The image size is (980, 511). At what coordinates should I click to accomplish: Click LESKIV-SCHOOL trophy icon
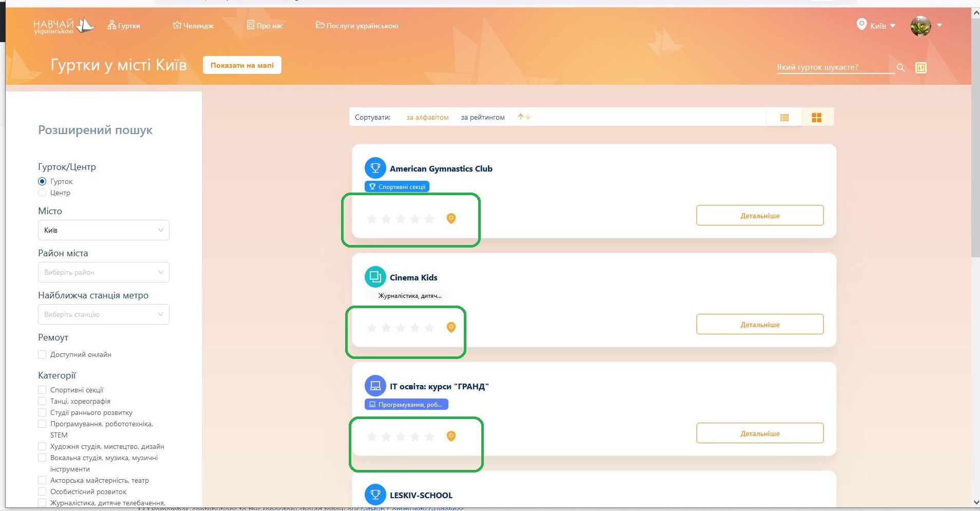375,495
